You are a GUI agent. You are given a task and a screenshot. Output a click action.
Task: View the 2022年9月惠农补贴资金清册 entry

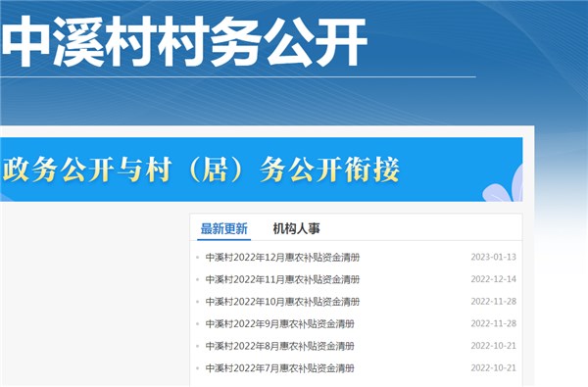coord(279,323)
